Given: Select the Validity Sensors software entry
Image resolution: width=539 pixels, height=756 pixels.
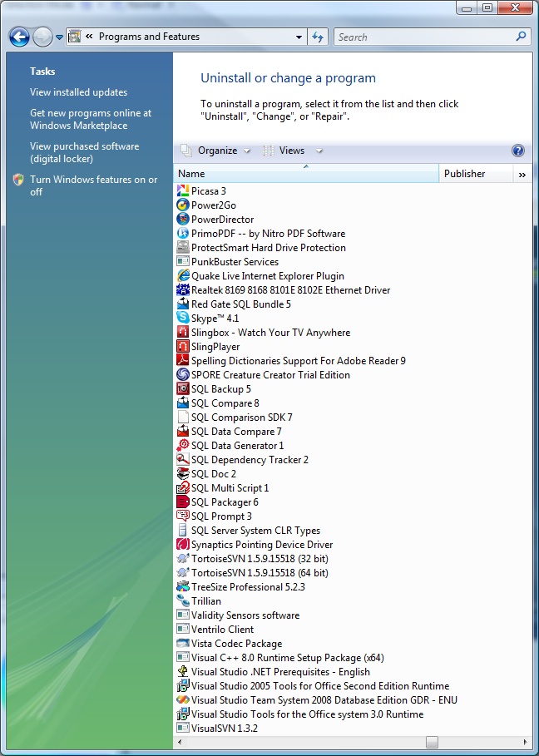Looking at the screenshot, I should tap(238, 615).
